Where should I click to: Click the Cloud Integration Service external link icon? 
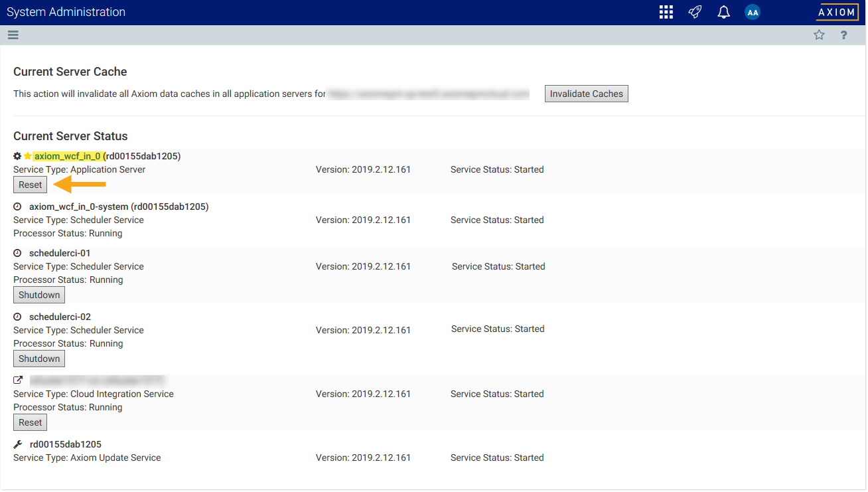[x=18, y=380]
